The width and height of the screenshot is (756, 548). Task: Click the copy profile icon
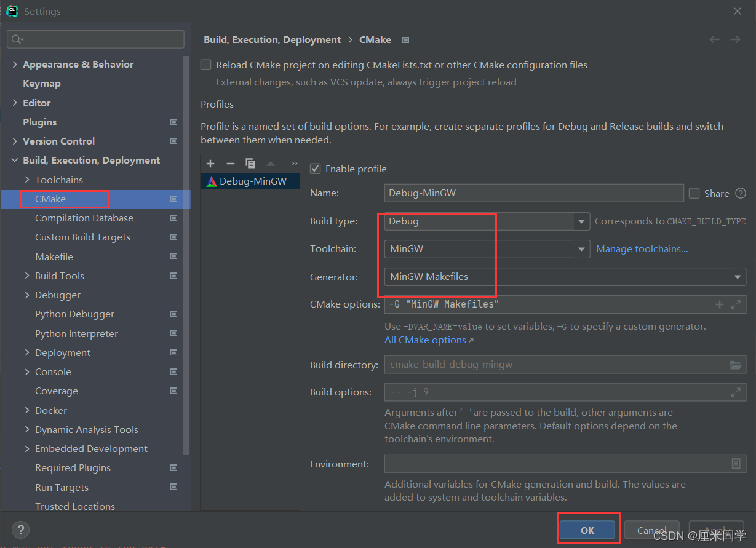(250, 164)
